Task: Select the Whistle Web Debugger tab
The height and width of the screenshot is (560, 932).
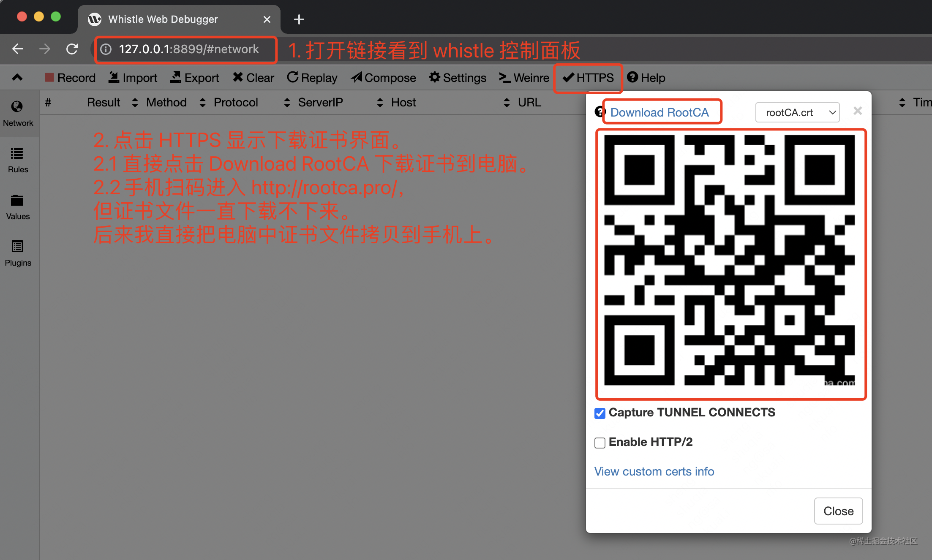Action: [x=179, y=19]
